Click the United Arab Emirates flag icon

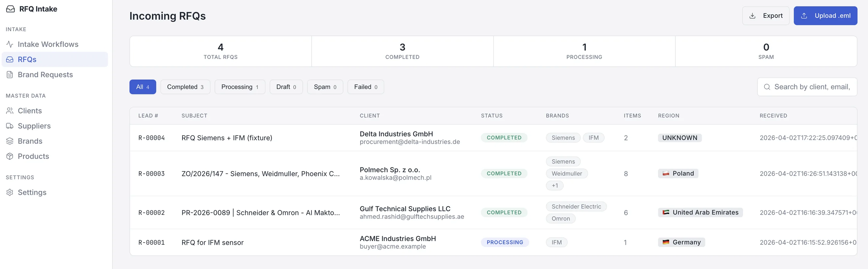666,213
